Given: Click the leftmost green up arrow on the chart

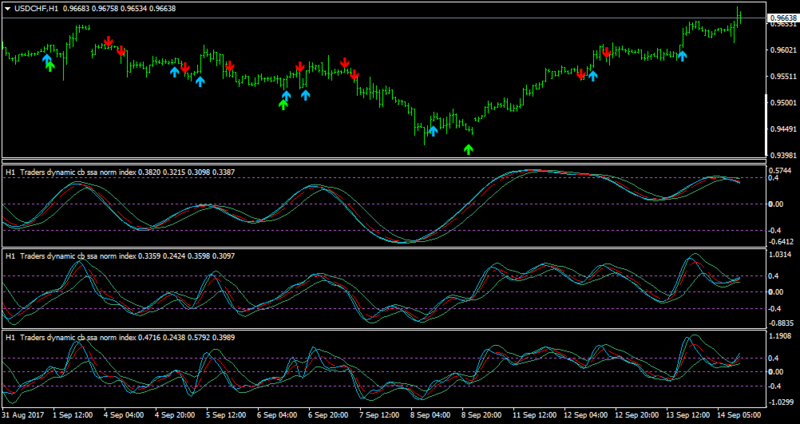Looking at the screenshot, I should pyautogui.click(x=49, y=66).
